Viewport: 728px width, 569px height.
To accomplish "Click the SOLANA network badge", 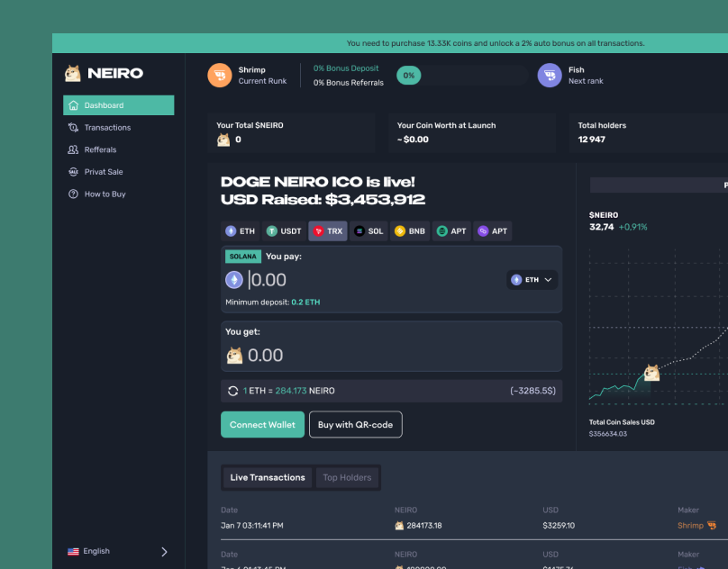I will [x=243, y=257].
